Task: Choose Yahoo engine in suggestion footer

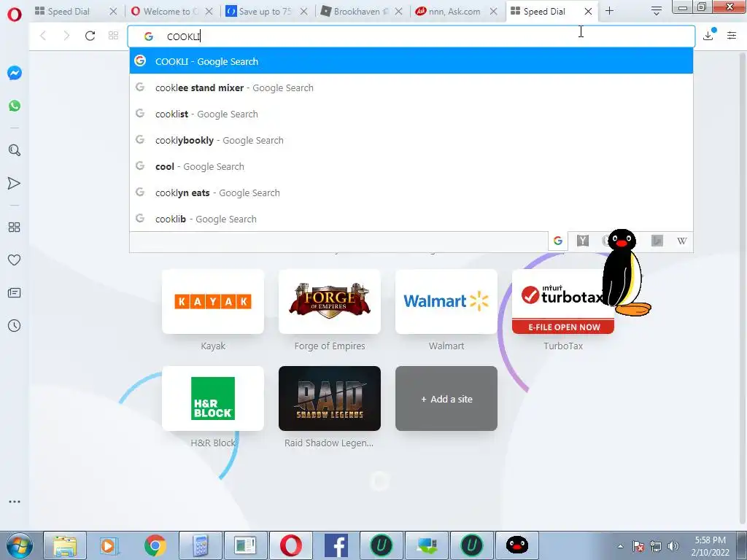Action: coord(583,241)
